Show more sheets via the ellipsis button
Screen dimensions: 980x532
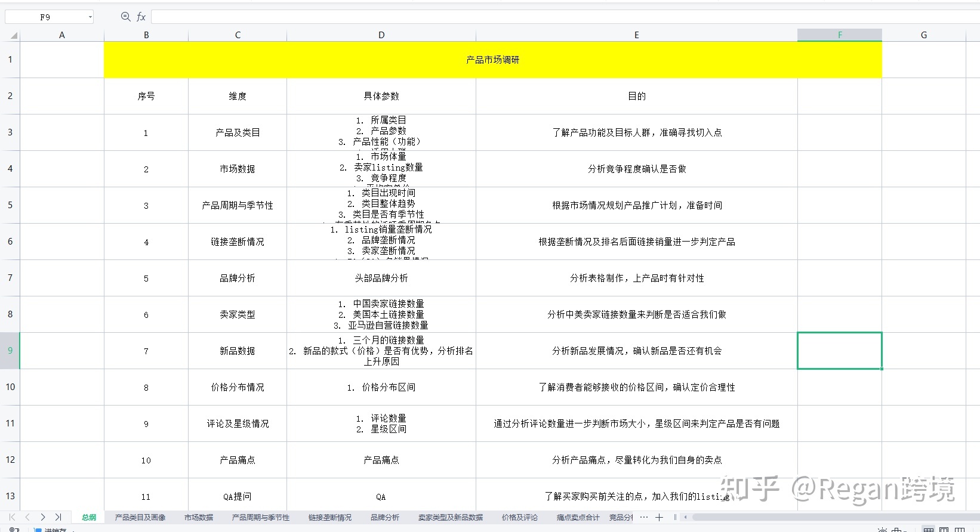pos(643,517)
